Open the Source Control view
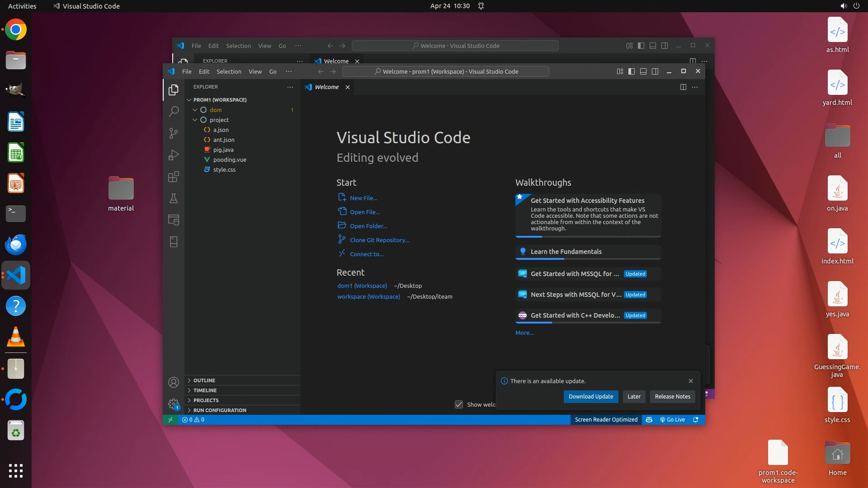This screenshot has width=868, height=488. tap(174, 133)
